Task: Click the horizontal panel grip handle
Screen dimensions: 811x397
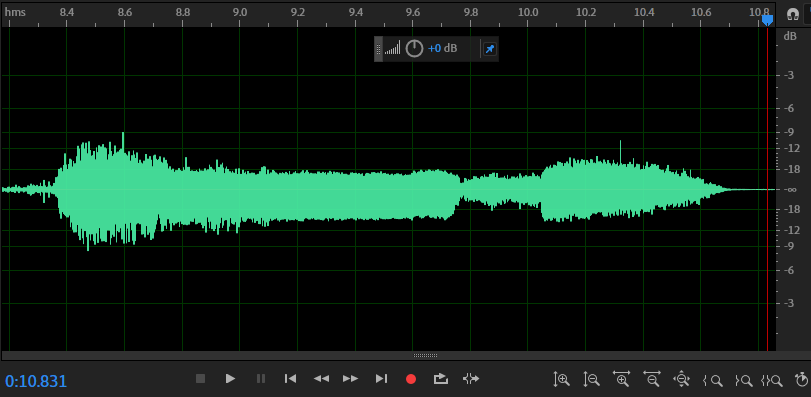Action: tap(425, 356)
